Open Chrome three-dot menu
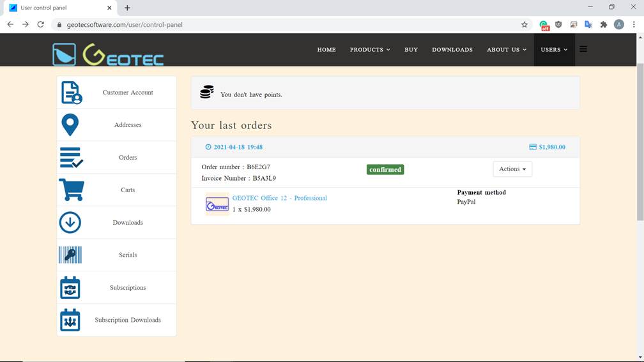 (634, 25)
